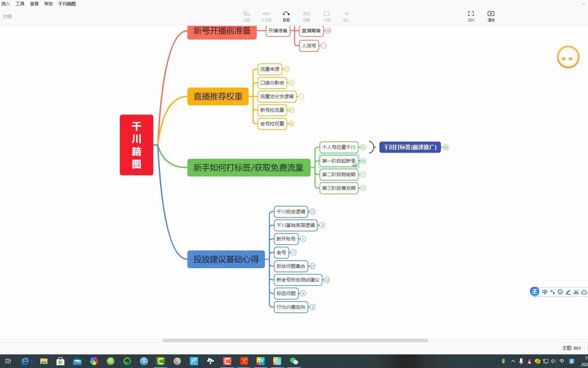Toggle the IME 中 language indicator
The width and height of the screenshot is (588, 368).
pyautogui.click(x=545, y=292)
